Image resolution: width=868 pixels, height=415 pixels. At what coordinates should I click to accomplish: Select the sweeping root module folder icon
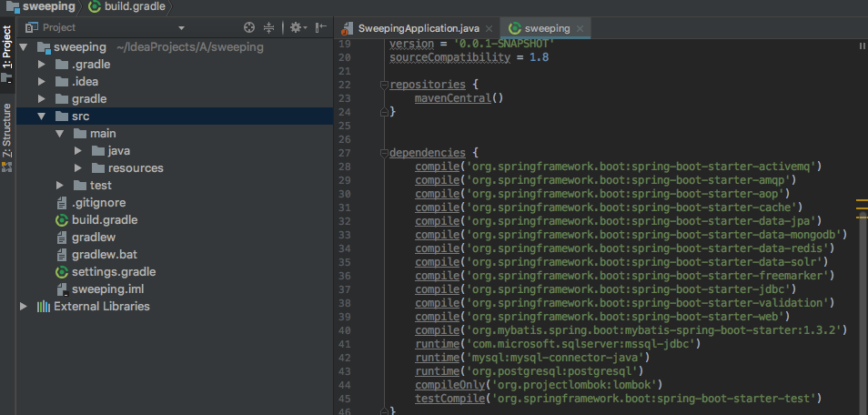click(43, 47)
